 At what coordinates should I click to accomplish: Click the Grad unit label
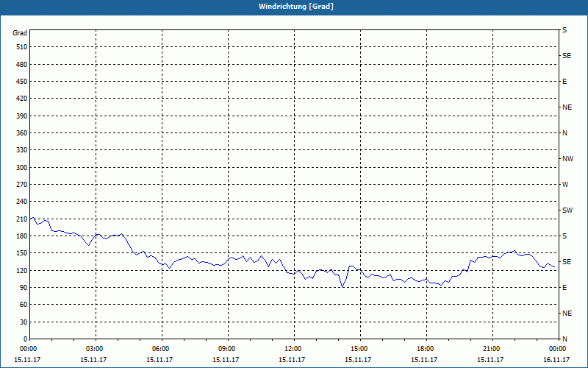(20, 33)
